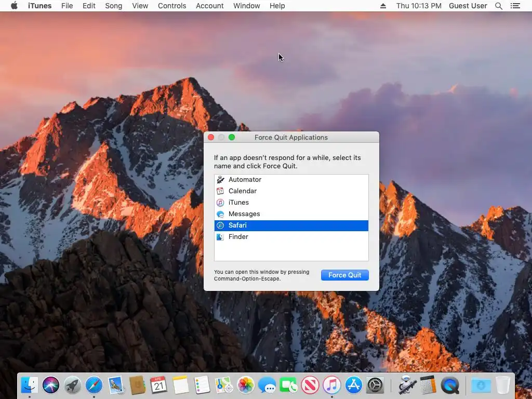Viewport: 532px width, 399px height.
Task: Open the iTunes application menu
Action: click(39, 6)
